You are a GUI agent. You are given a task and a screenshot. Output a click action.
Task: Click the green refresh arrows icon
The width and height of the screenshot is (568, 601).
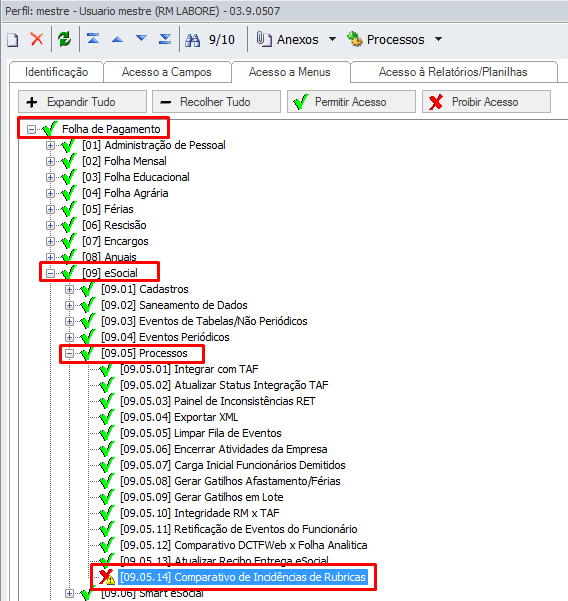[x=64, y=39]
